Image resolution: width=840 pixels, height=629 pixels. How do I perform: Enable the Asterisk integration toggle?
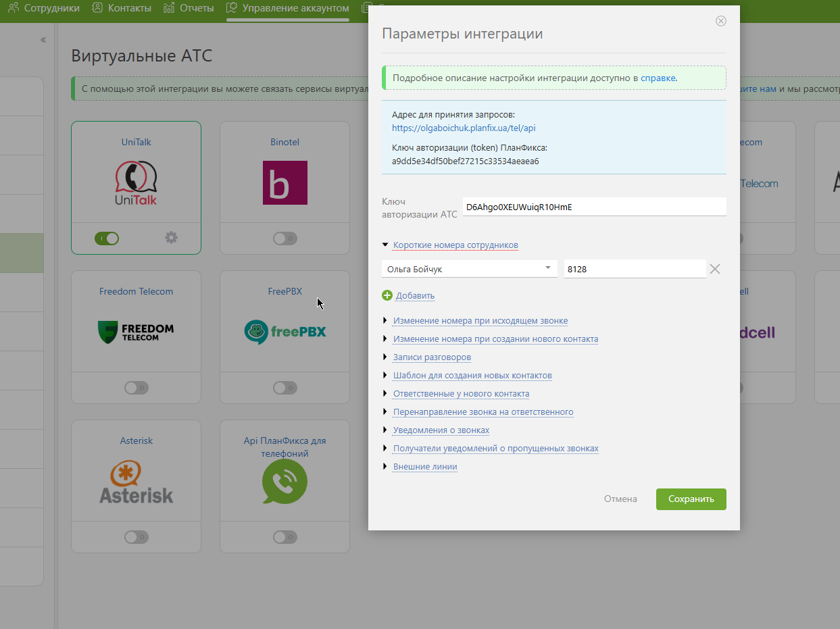click(x=136, y=537)
